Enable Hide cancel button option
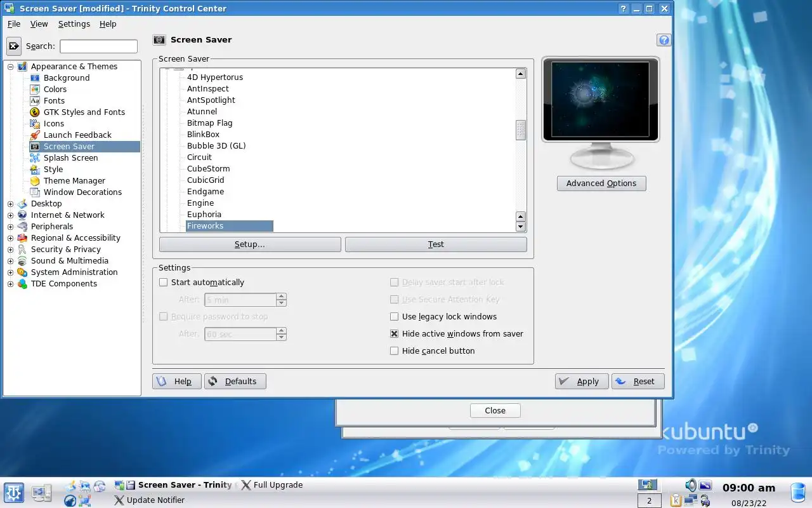Viewport: 812px width, 508px height. pyautogui.click(x=395, y=351)
